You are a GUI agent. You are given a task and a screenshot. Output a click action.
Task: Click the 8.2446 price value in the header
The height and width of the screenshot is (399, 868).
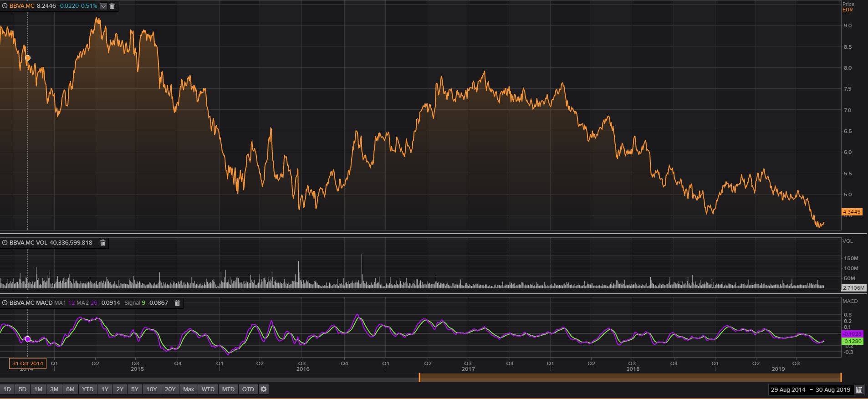46,6
